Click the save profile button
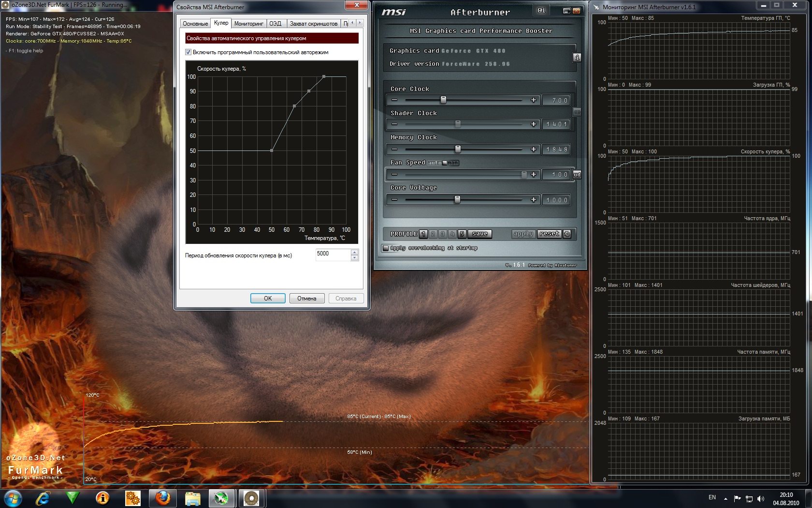Viewport: 812px width, 508px height. point(479,234)
